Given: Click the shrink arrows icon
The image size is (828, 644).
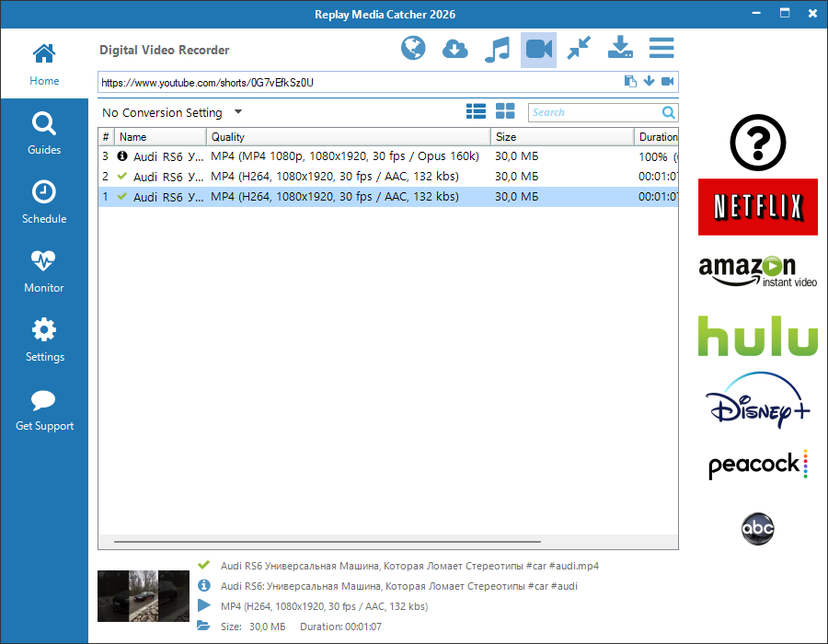Looking at the screenshot, I should (x=579, y=49).
